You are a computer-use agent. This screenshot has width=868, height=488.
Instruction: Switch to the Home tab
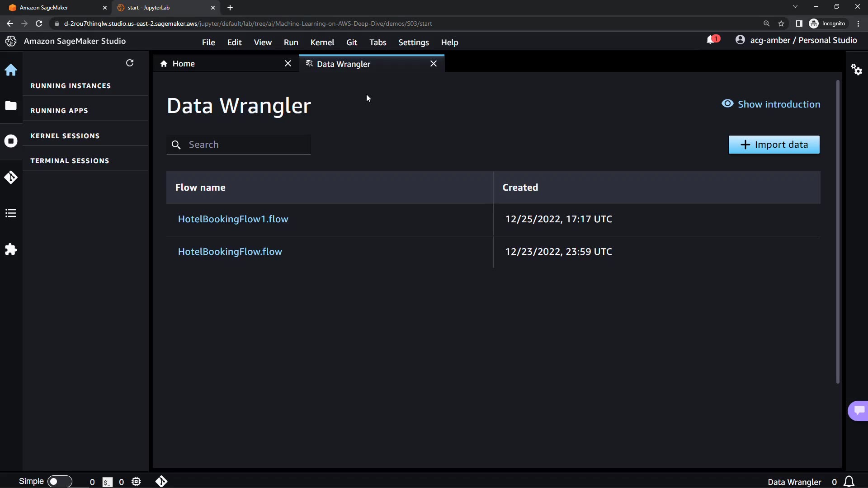click(x=184, y=64)
